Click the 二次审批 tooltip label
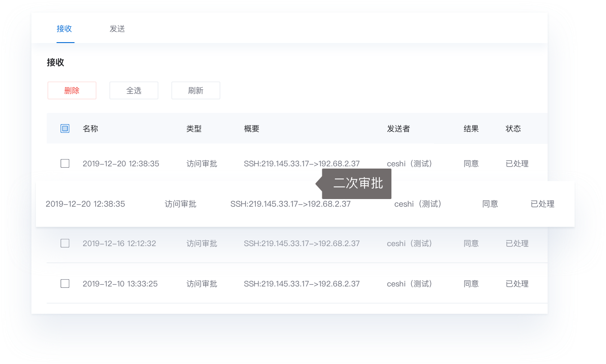The image size is (606, 364). [x=358, y=183]
